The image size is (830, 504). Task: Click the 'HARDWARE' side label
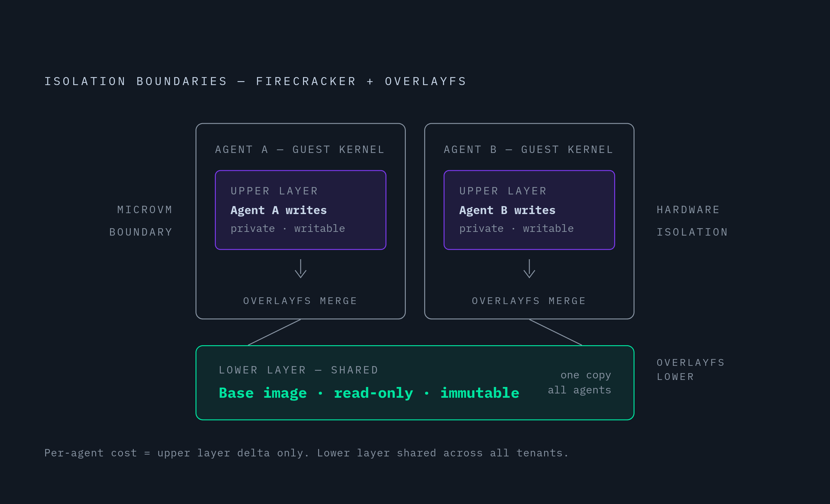688,209
